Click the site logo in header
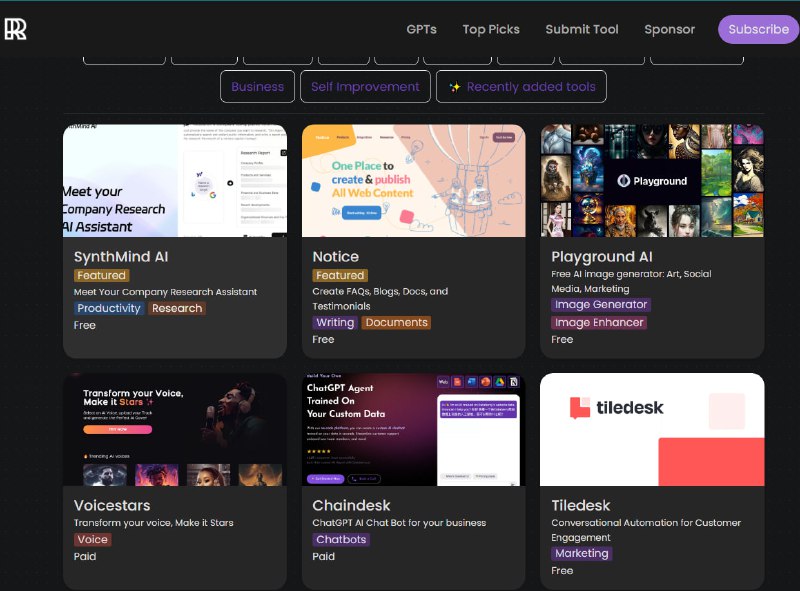This screenshot has width=800, height=591. point(16,29)
